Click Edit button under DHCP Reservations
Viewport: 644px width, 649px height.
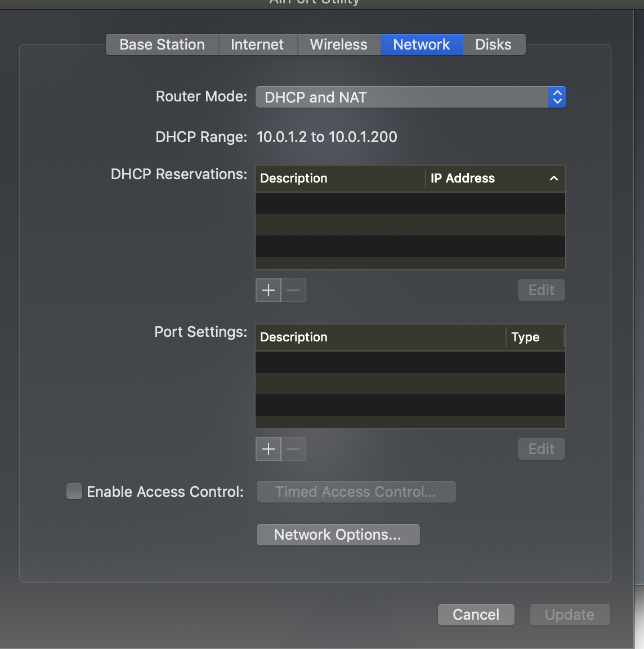coord(542,290)
